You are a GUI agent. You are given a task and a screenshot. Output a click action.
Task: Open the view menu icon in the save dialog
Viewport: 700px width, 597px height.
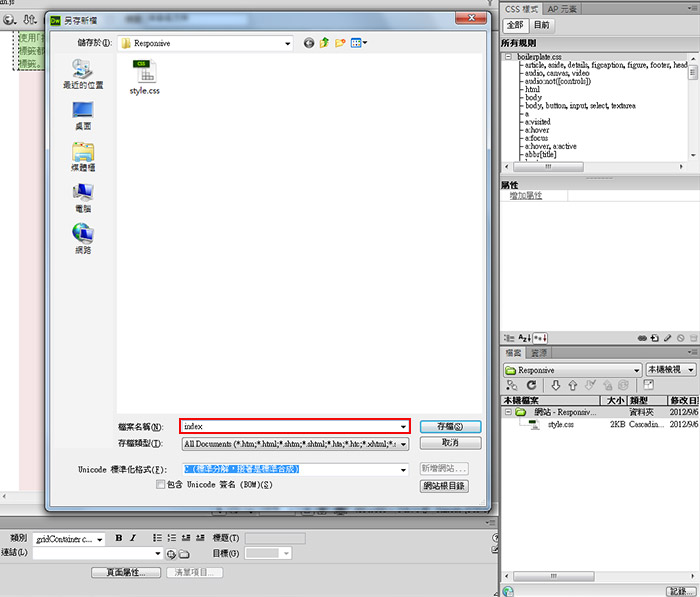coord(358,43)
